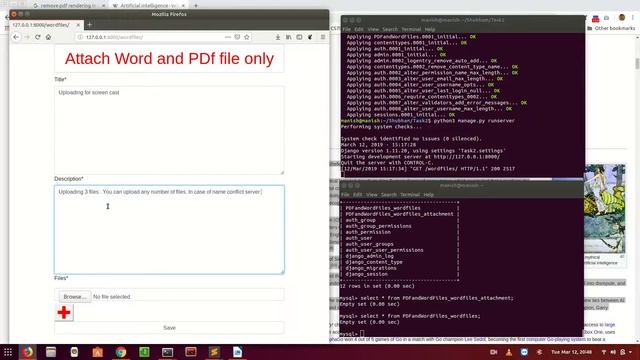This screenshot has width=640, height=360.
Task: Open Edit menu in upper terminal
Action: (x=359, y=29)
